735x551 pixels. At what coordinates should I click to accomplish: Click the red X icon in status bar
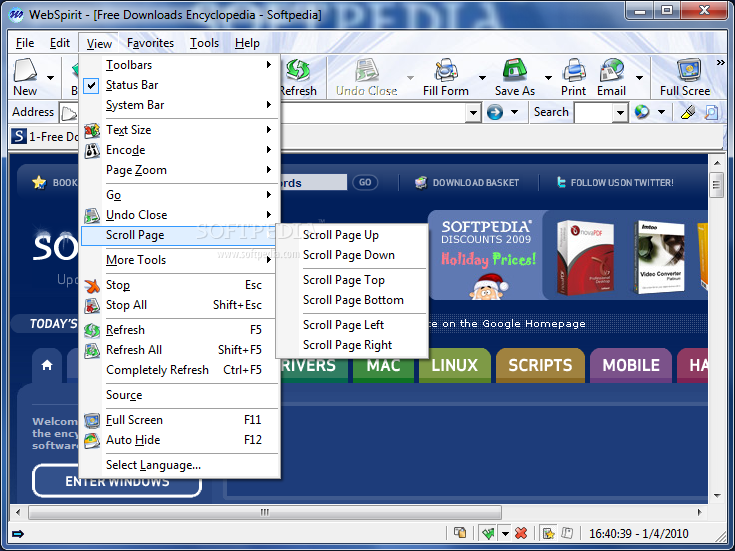(x=521, y=533)
